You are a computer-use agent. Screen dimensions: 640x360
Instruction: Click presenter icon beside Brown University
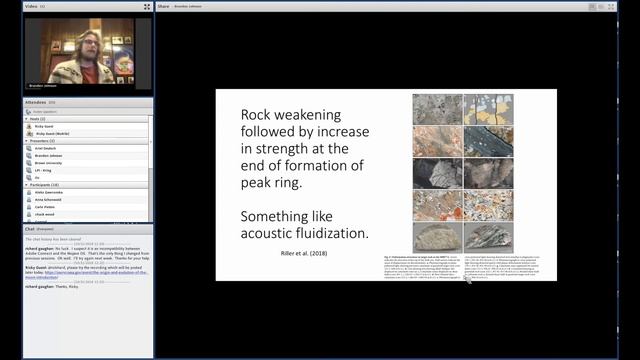[x=29, y=163]
